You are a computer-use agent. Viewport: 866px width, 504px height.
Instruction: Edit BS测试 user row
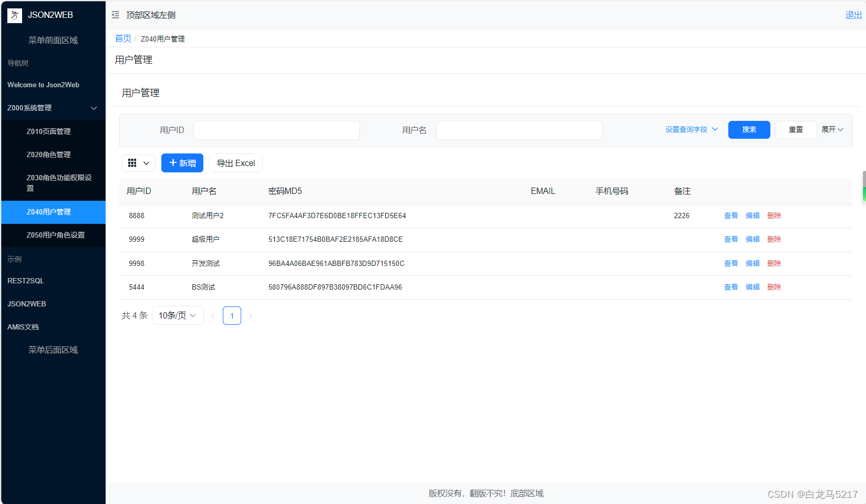coord(752,287)
